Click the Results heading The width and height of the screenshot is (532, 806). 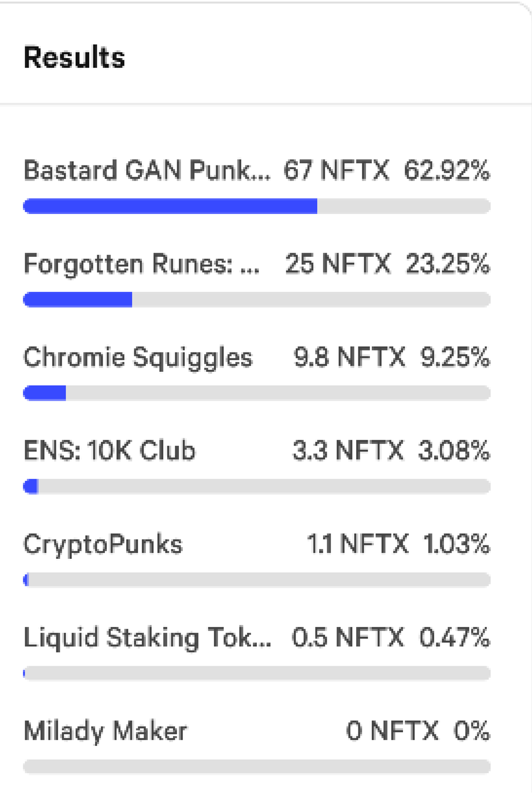(x=74, y=57)
